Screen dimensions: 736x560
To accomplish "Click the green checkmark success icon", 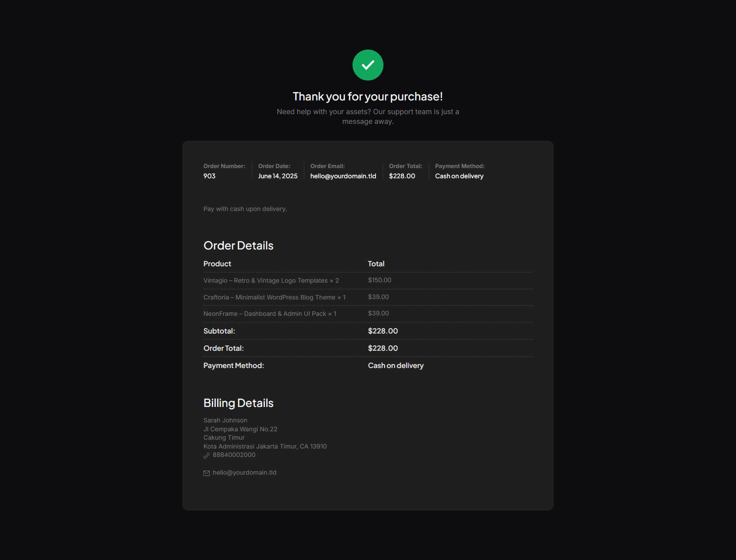I will tap(368, 65).
